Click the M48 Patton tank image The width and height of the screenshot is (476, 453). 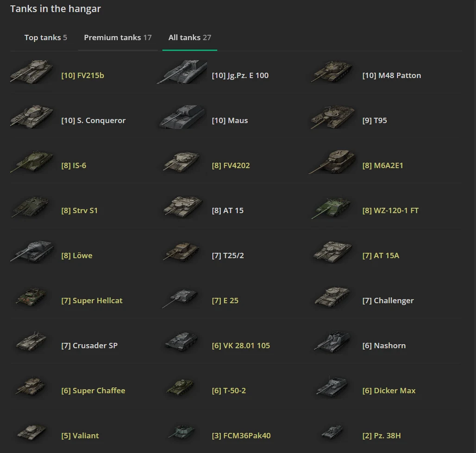[332, 72]
